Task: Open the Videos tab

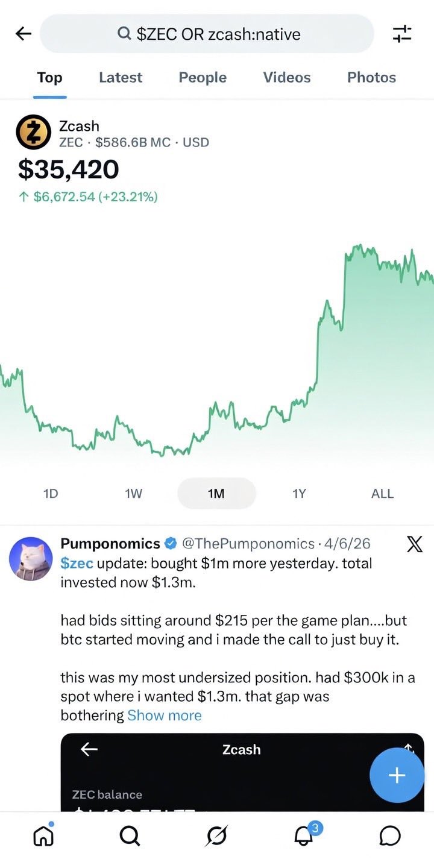Action: [x=287, y=78]
